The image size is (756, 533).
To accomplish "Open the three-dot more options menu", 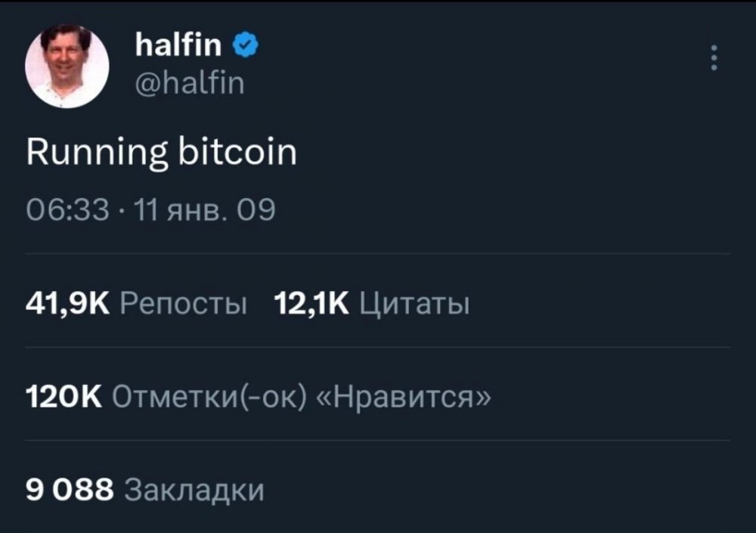I will click(714, 57).
